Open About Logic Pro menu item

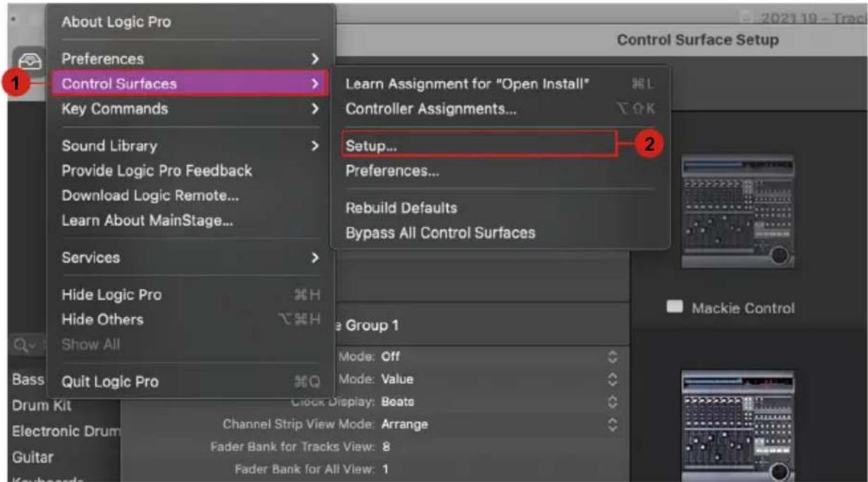116,22
